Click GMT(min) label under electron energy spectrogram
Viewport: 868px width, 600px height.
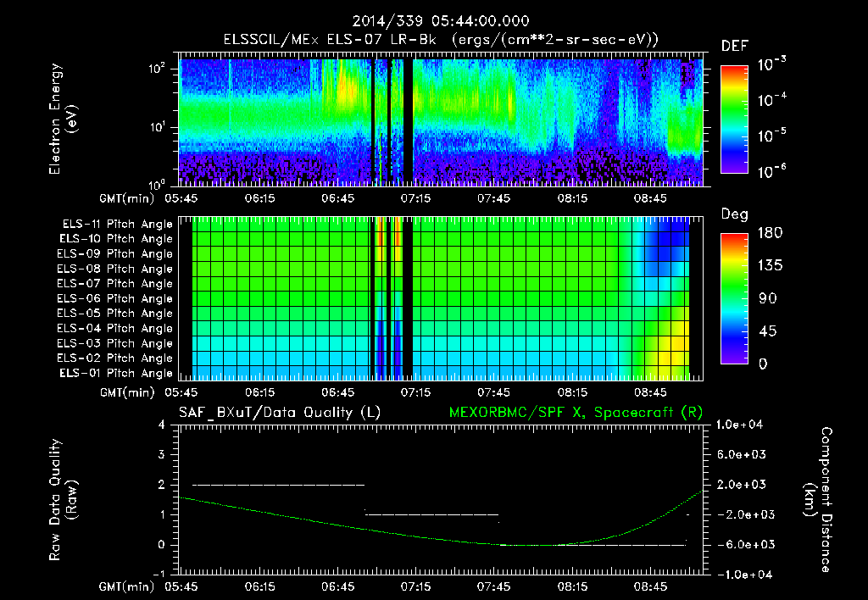click(x=127, y=198)
